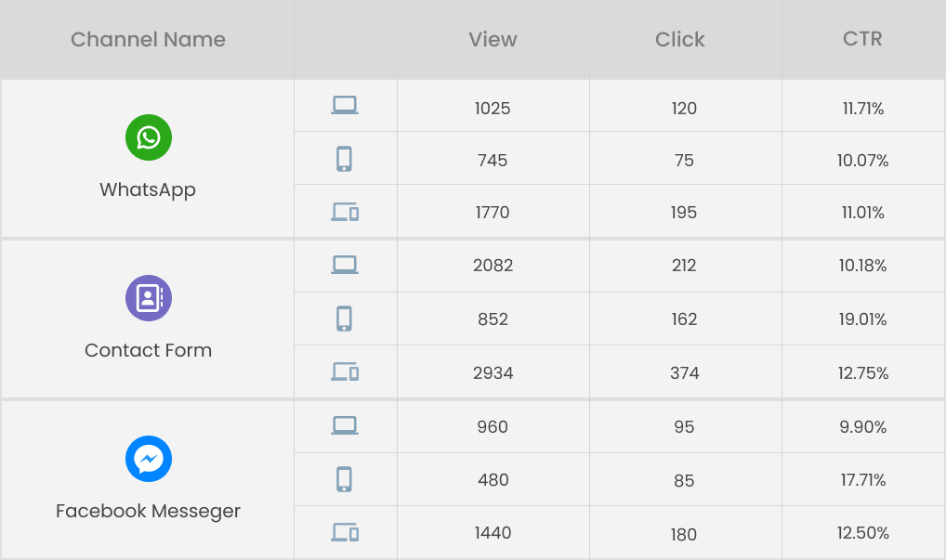Select Contact Form all-devices icon
946x560 pixels.
(345, 371)
